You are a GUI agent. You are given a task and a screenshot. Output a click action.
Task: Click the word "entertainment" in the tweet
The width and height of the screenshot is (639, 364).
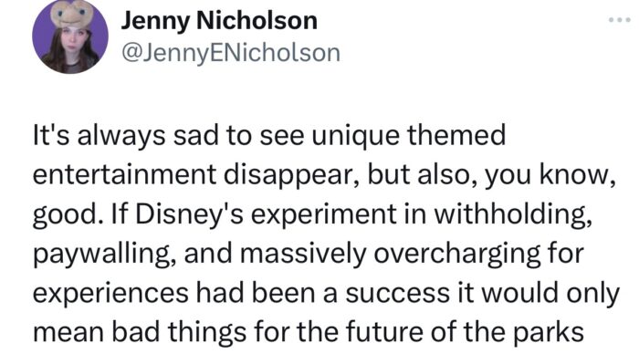pyautogui.click(x=124, y=175)
